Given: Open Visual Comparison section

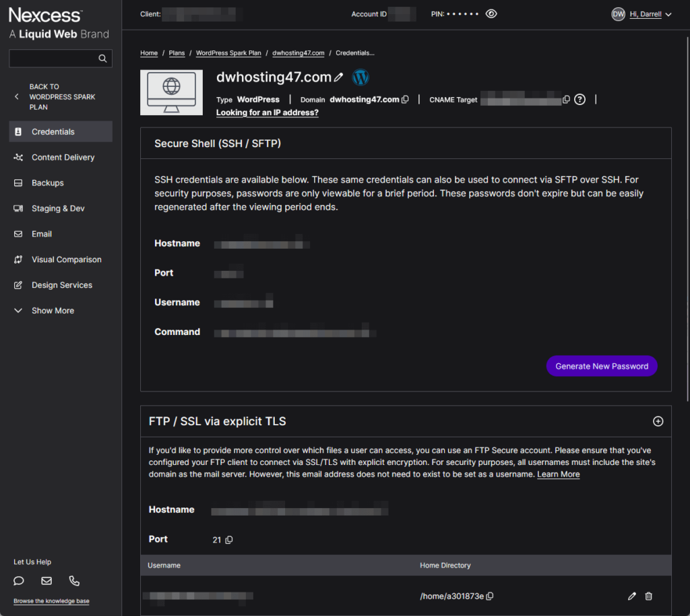Looking at the screenshot, I should 61,259.
